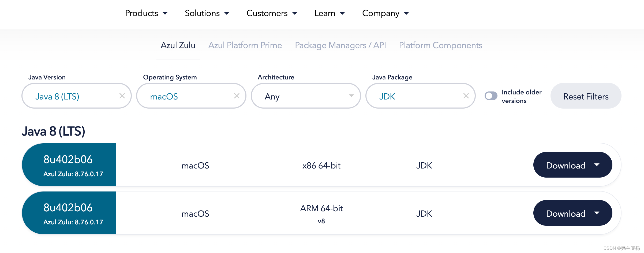Select the 8u402b06 version cell for ARM 64-bit
Screen dimensions: 644x253
[69, 213]
